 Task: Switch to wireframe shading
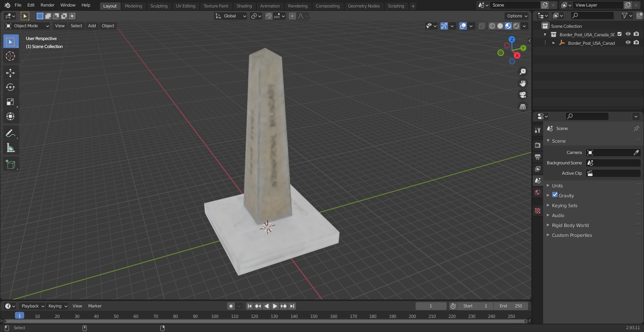pos(492,26)
